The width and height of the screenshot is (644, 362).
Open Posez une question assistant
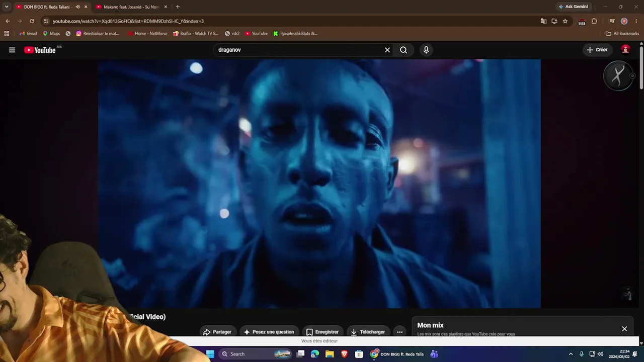(x=269, y=332)
